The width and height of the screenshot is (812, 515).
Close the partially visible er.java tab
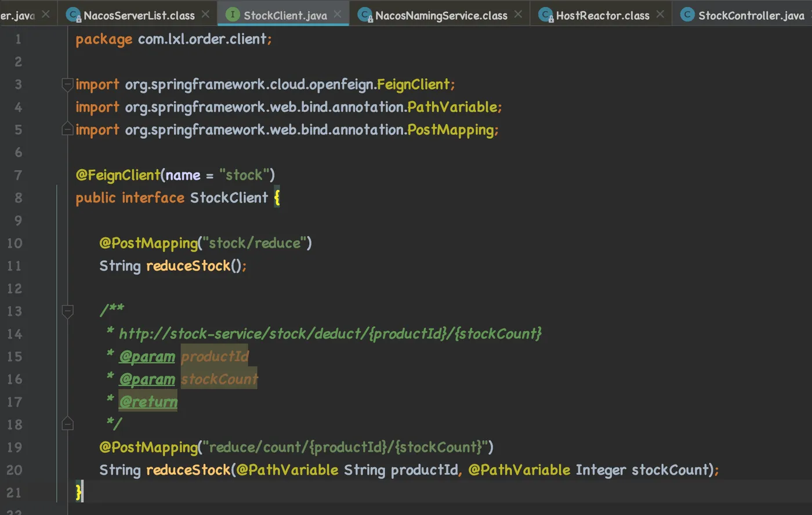click(x=46, y=14)
